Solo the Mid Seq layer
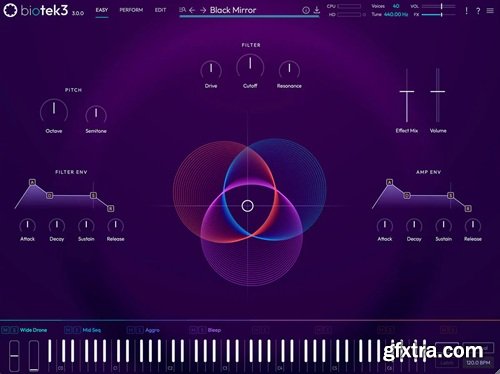Screen dimensions: 500x374 coord(77,330)
